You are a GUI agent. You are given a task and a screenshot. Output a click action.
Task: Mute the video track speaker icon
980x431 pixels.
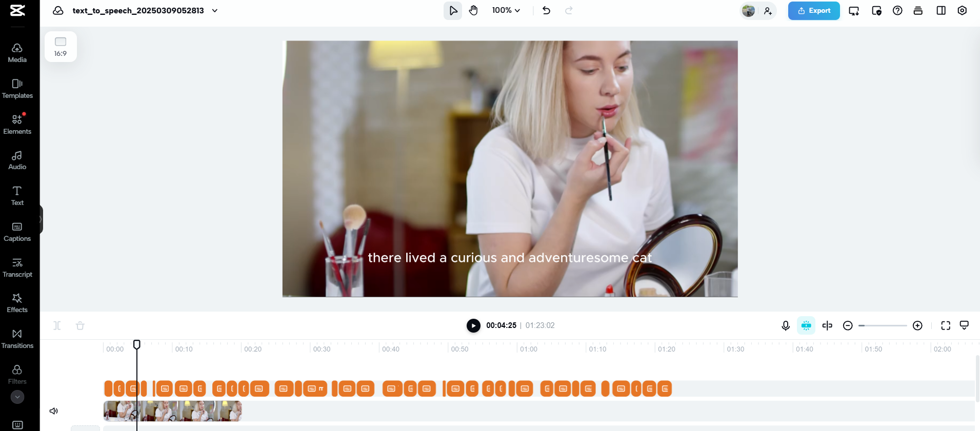[x=54, y=411]
